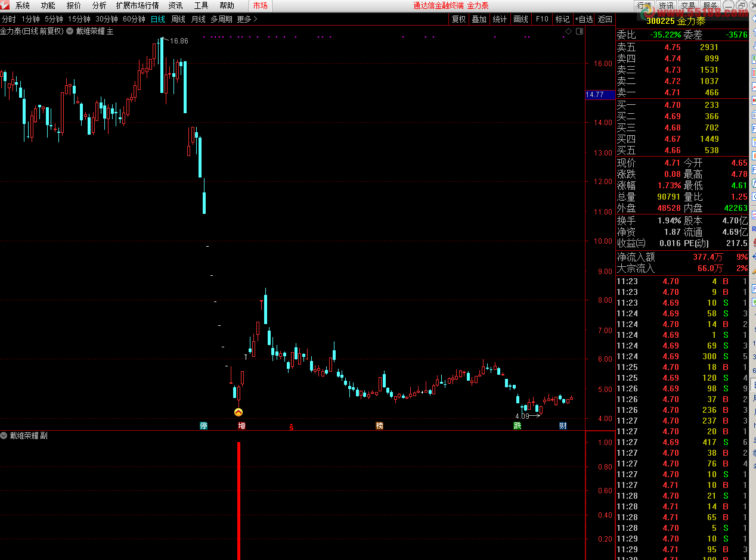Switch chart to 周线 weekly period
756x560 pixels.
pyautogui.click(x=178, y=19)
